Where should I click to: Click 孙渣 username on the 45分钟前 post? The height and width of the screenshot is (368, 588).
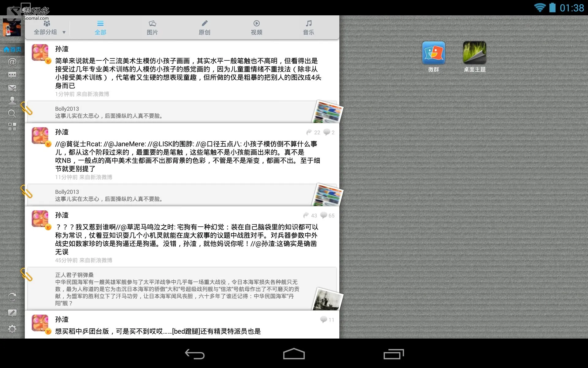(62, 215)
